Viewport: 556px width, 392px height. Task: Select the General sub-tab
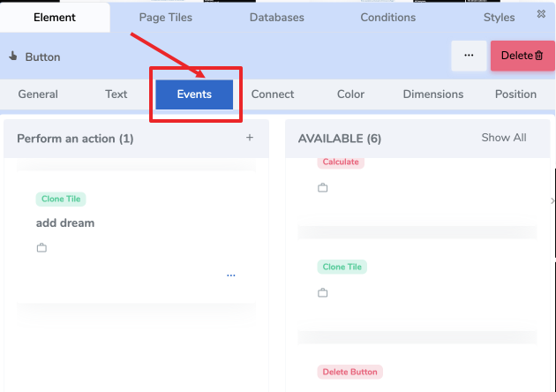click(x=38, y=94)
